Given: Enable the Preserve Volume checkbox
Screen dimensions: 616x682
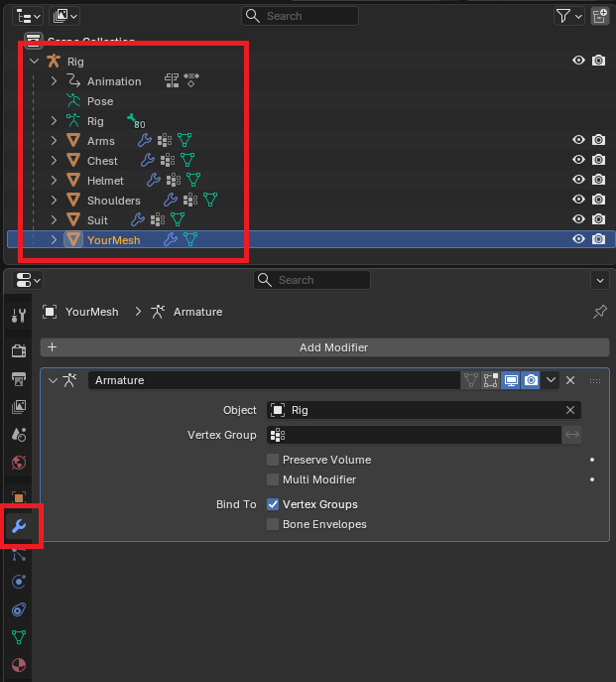Looking at the screenshot, I should pos(273,460).
